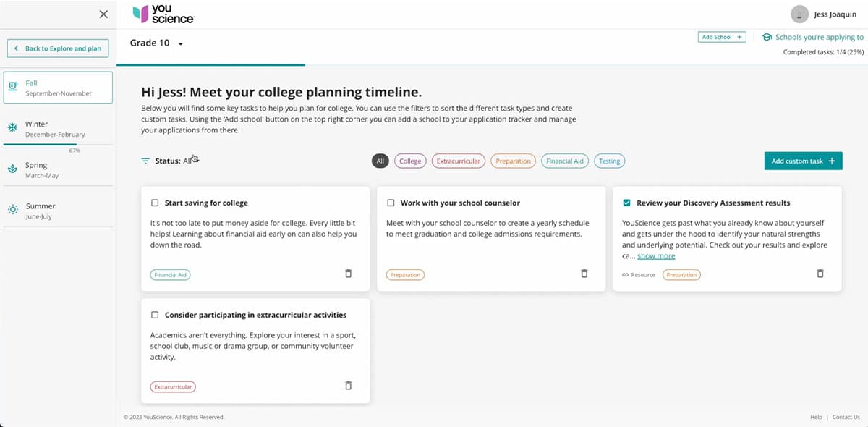Delete the extracurricular activities task card
868x427 pixels.
click(x=348, y=386)
